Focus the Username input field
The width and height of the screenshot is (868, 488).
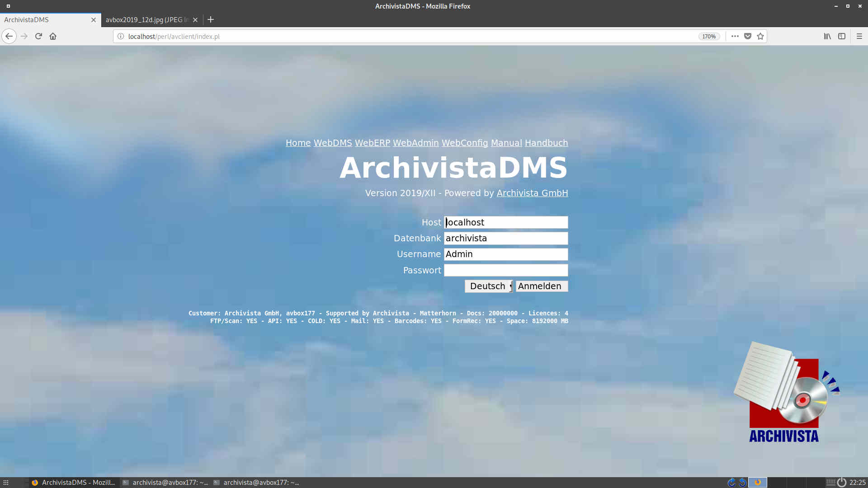[x=506, y=254]
